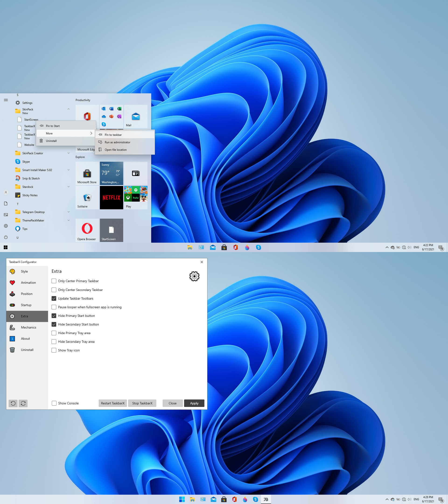Toggle the Hide Secondary Start button checkbox
Viewport: 448px width, 504px height.
tap(54, 324)
